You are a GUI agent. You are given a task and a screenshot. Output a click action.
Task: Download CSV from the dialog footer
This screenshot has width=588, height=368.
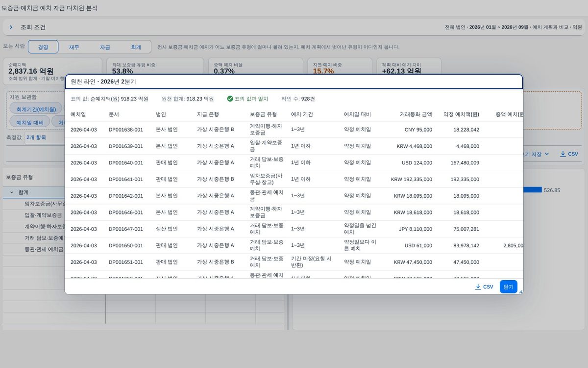[484, 287]
